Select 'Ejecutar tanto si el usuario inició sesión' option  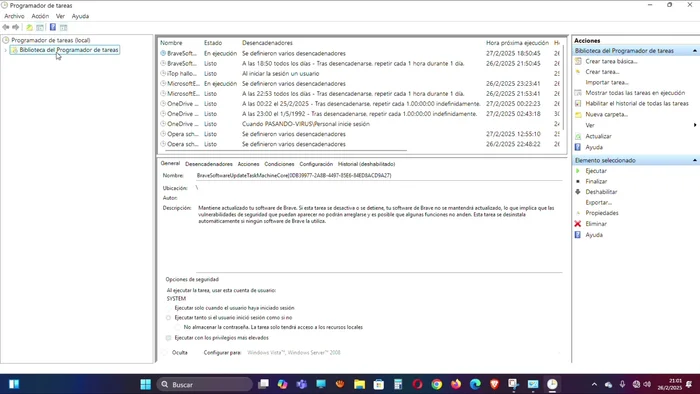[x=168, y=318]
